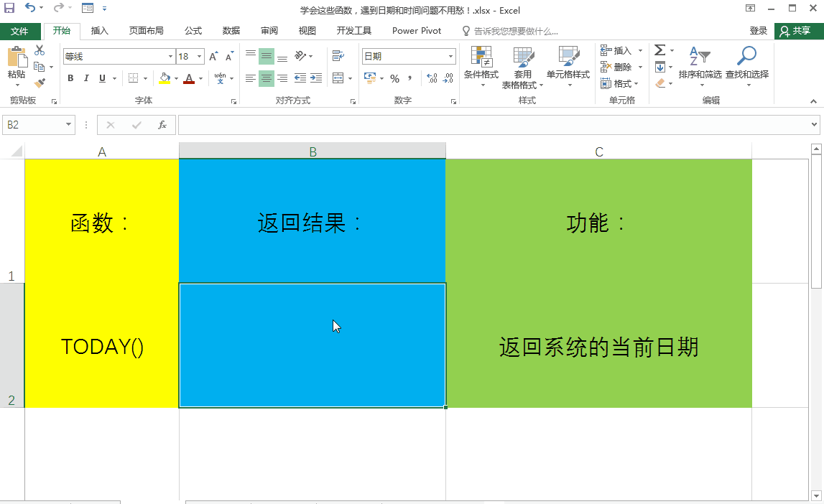Expand font color dropdown arrow
Viewport: 824px width, 504px height.
(200, 79)
